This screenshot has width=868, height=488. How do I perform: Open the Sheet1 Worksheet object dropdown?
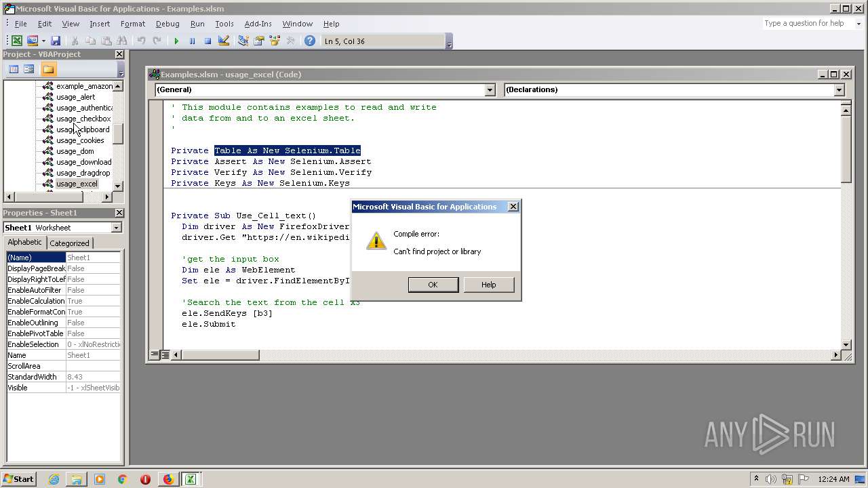tap(116, 228)
